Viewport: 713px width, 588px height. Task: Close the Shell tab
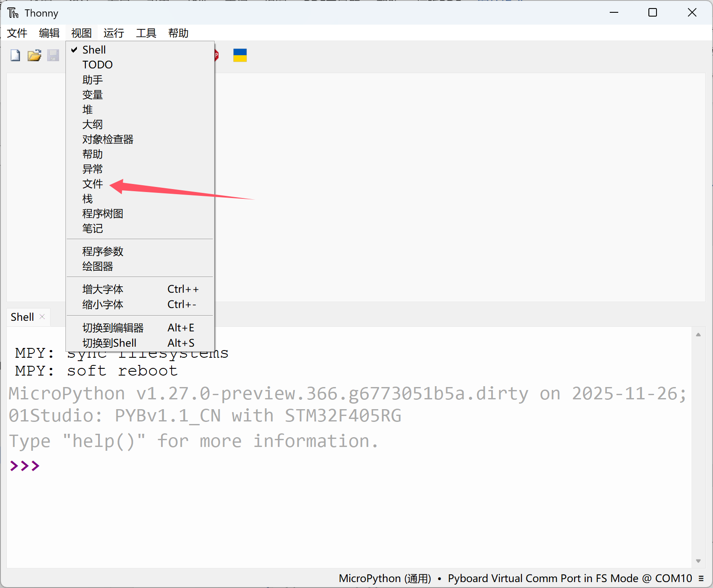pos(42,316)
